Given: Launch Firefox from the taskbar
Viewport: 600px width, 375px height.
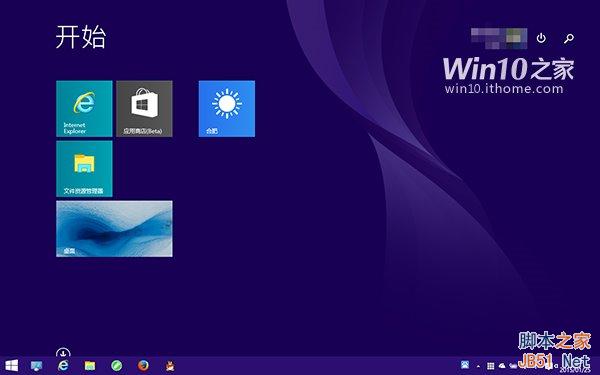Looking at the screenshot, I should point(143,366).
